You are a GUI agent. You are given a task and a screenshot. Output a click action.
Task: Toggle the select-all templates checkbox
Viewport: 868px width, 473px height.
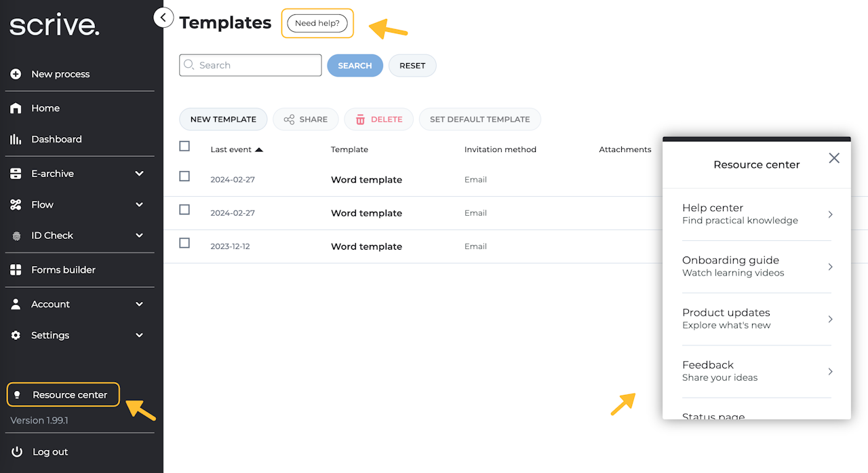[x=184, y=146]
